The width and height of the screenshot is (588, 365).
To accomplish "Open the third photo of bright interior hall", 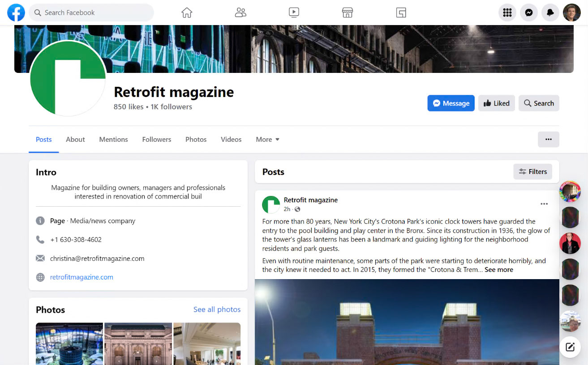I will point(207,344).
